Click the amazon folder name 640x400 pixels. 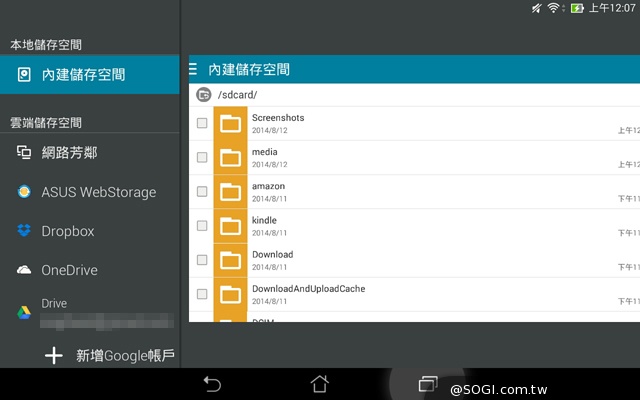(x=269, y=186)
